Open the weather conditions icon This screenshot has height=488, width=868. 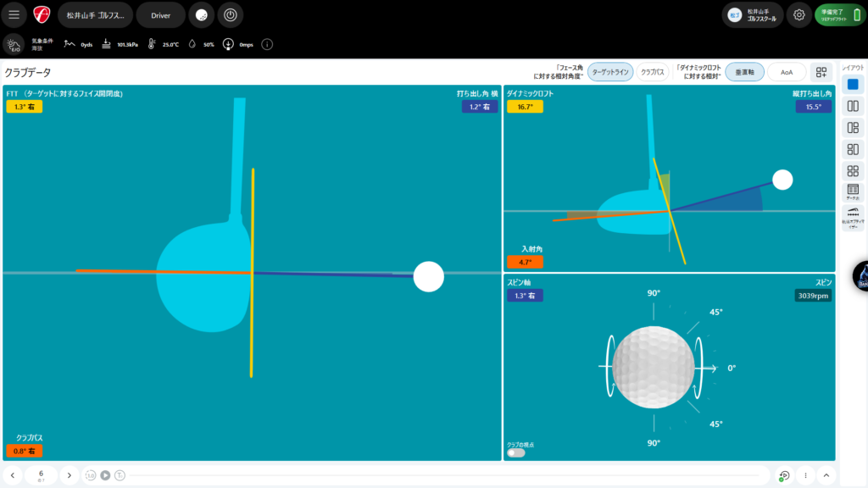pos(14,44)
